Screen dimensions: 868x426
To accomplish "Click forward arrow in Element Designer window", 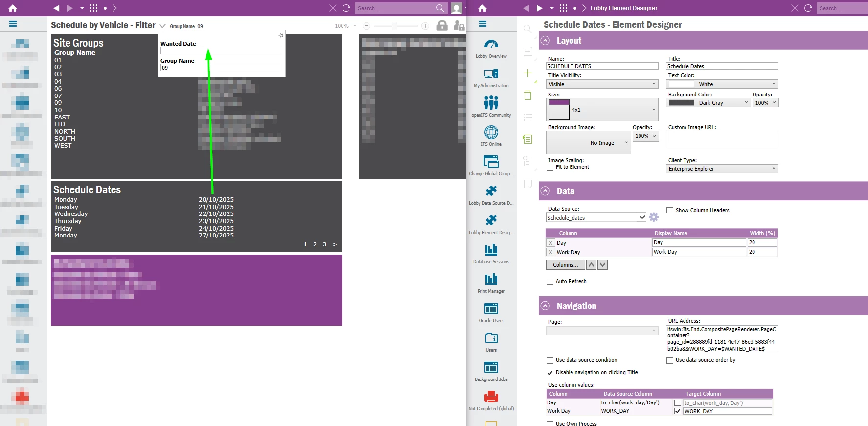I will (x=539, y=8).
